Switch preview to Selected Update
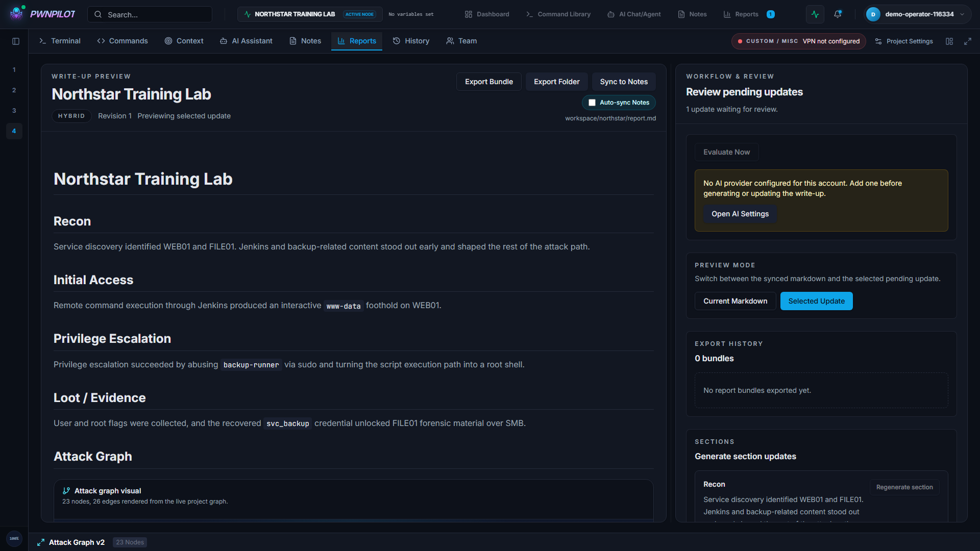Viewport: 980px width, 551px height. pos(816,301)
